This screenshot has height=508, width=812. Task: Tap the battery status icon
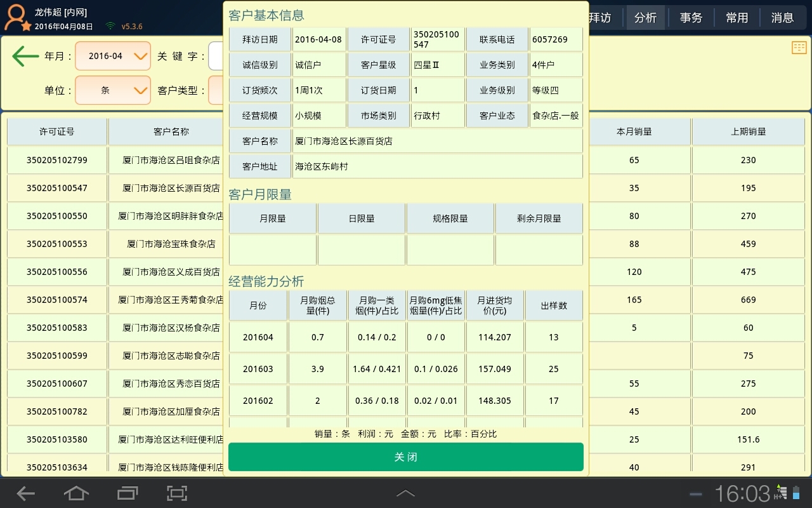pos(797,493)
